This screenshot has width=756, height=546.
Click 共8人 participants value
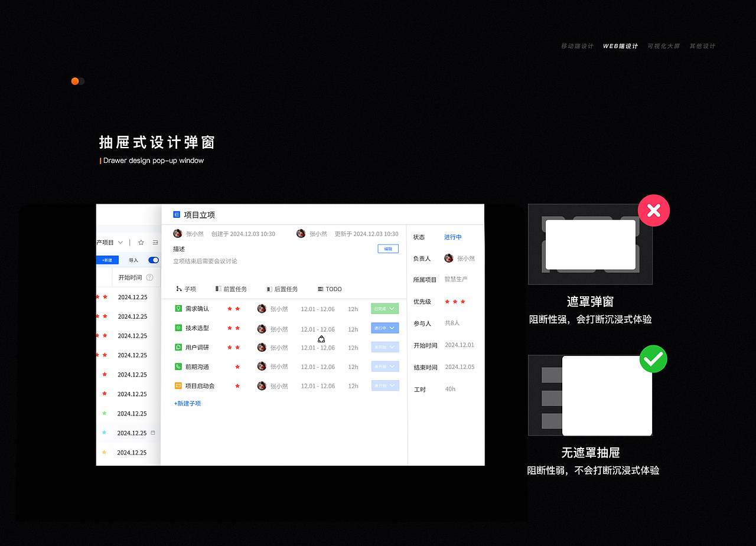(452, 323)
